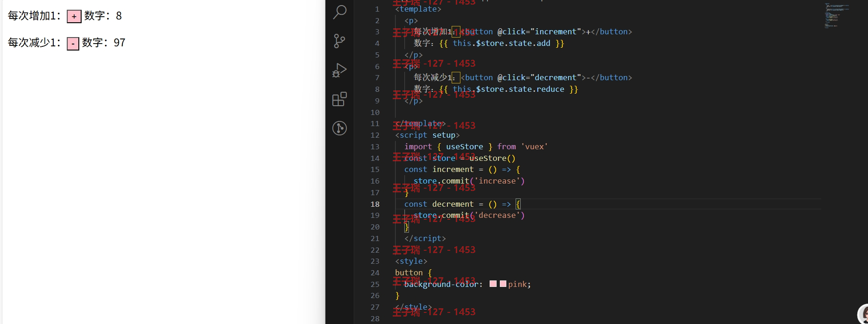Click the code minimap in the editor
This screenshot has width=868, height=324.
coord(837,16)
